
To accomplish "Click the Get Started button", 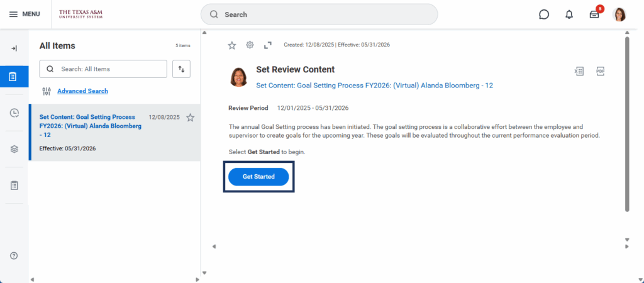I will tap(258, 177).
